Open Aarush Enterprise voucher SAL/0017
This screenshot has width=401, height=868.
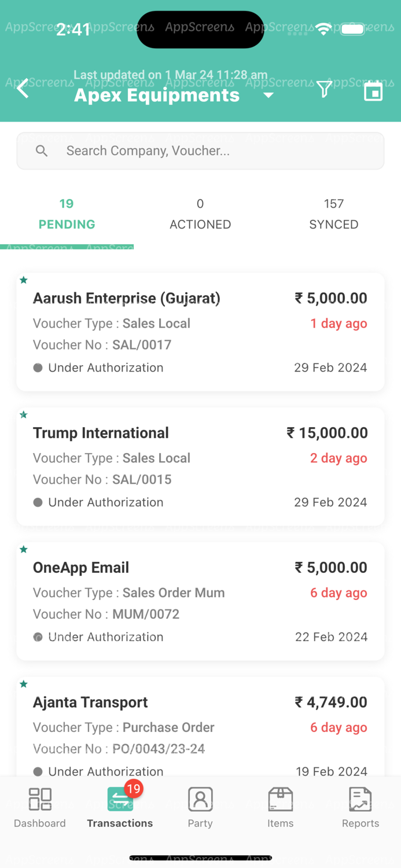tap(200, 333)
